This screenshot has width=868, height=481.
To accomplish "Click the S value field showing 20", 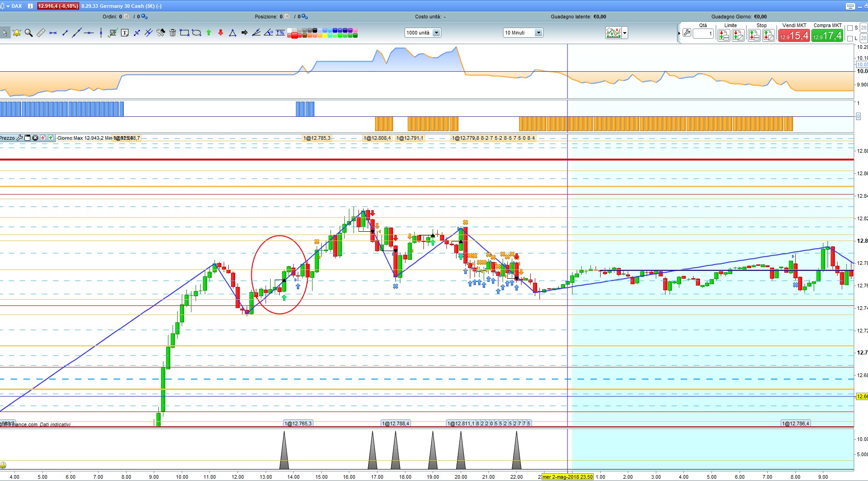I will [863, 28].
